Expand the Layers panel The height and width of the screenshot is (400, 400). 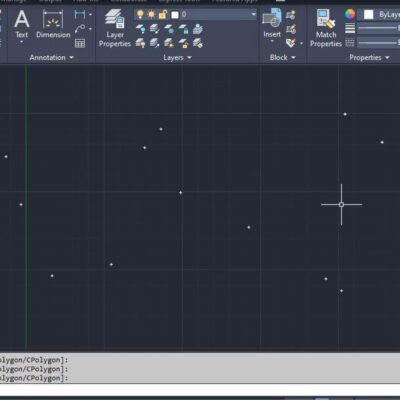pos(177,57)
